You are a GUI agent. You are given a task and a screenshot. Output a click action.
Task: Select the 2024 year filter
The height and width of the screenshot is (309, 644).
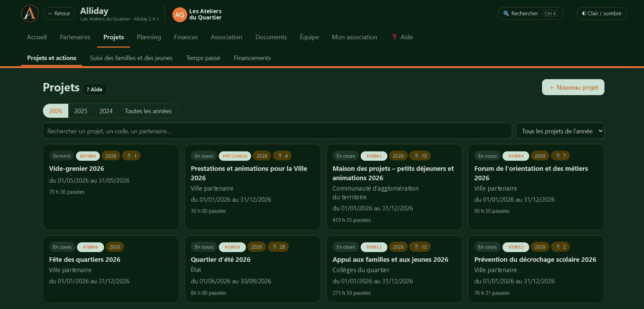click(106, 111)
